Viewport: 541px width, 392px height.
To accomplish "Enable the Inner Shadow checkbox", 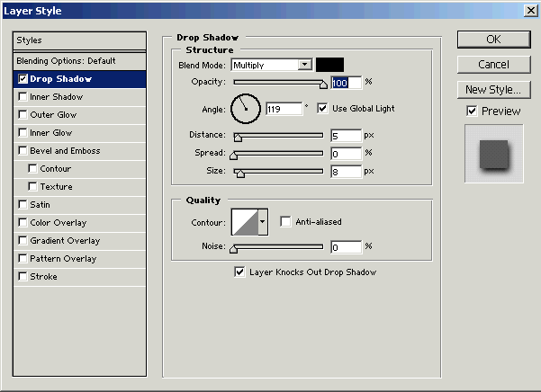I will coord(23,97).
